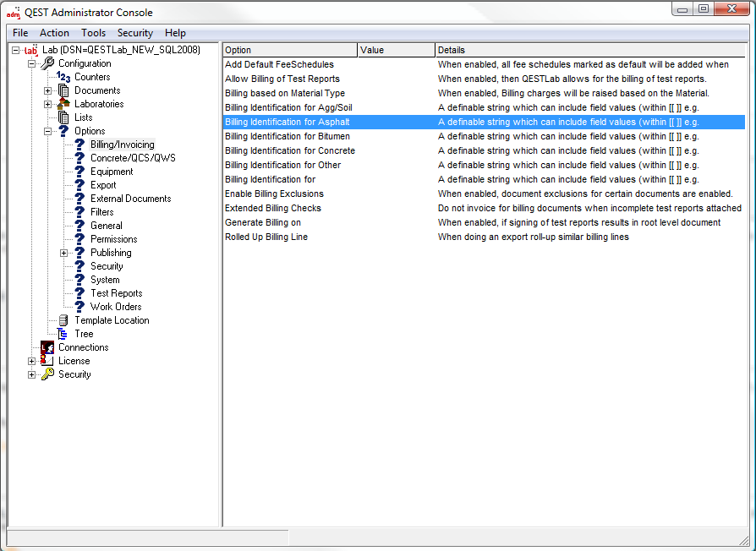Click the Template Location database icon
756x551 pixels.
point(63,320)
